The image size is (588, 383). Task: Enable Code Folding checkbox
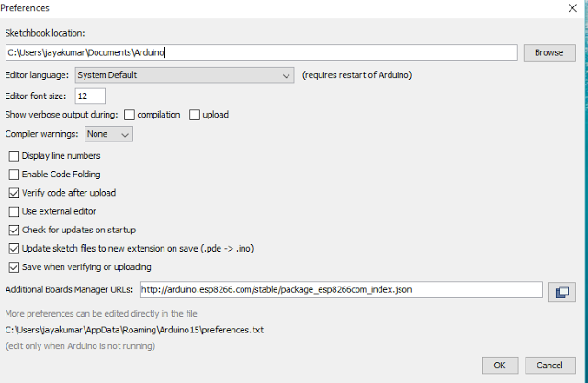click(x=14, y=175)
